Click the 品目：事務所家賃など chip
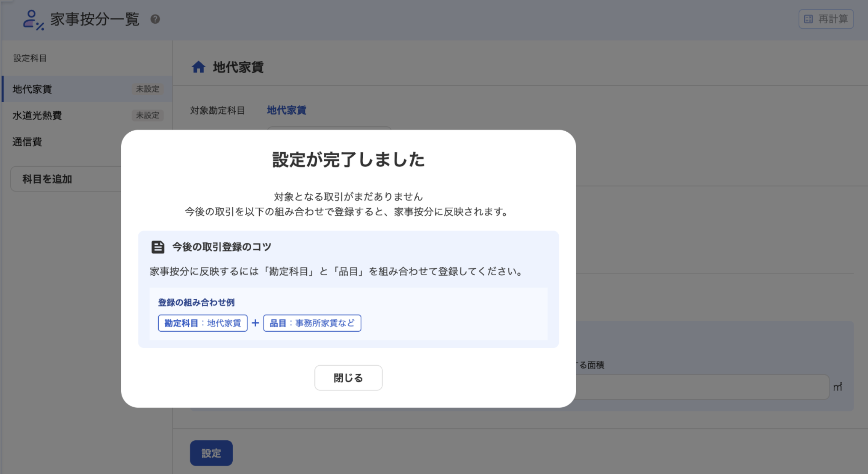Viewport: 868px width, 474px height. pos(312,323)
